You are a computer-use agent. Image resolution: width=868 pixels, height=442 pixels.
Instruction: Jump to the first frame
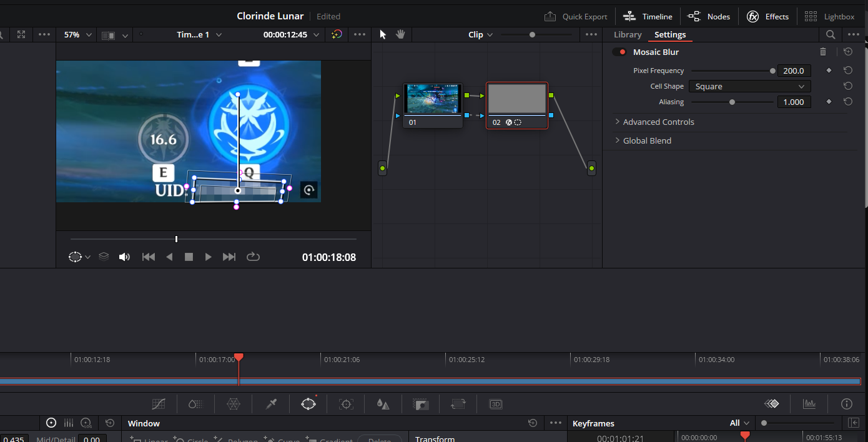(149, 257)
